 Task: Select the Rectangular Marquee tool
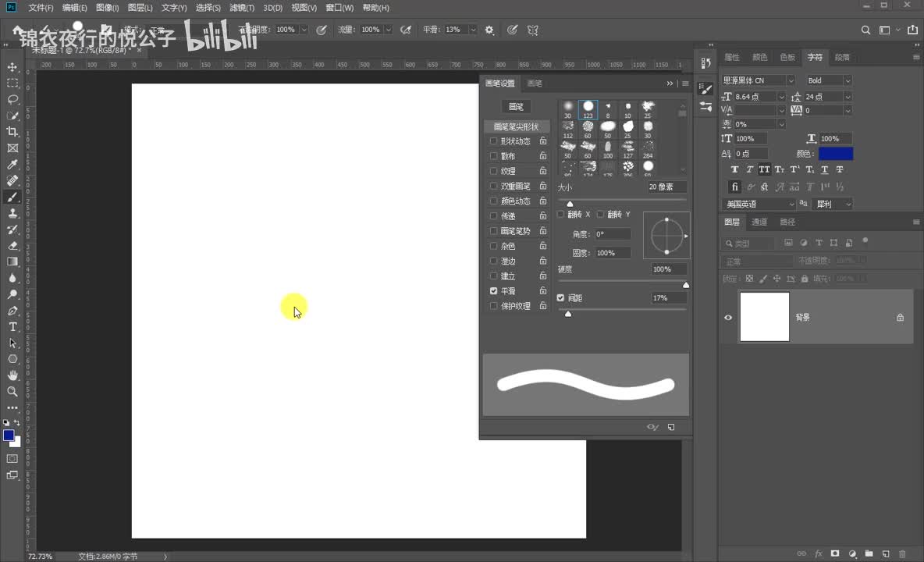[12, 83]
